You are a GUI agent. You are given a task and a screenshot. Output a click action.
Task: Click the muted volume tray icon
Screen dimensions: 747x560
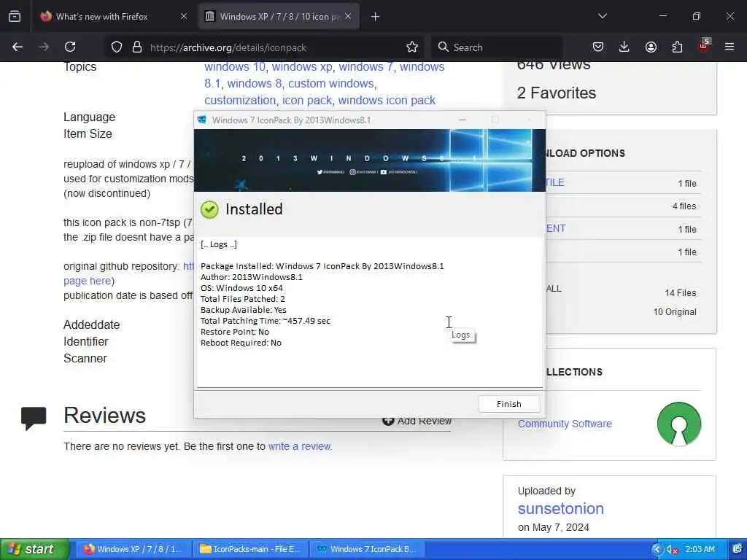pyautogui.click(x=672, y=550)
